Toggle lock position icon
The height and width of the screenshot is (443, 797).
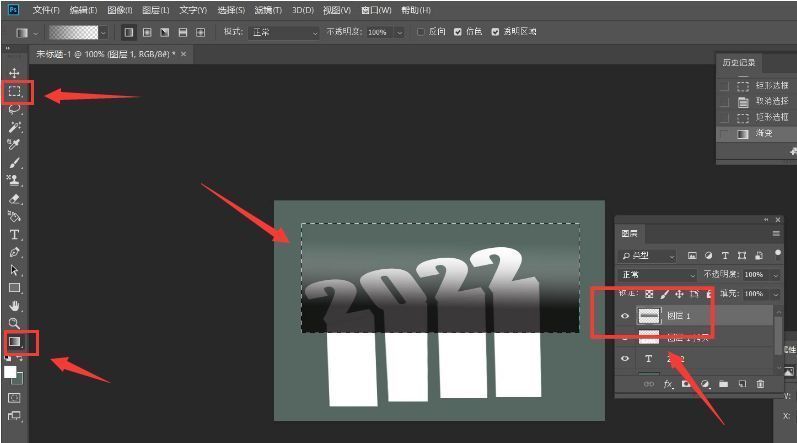[x=679, y=294]
